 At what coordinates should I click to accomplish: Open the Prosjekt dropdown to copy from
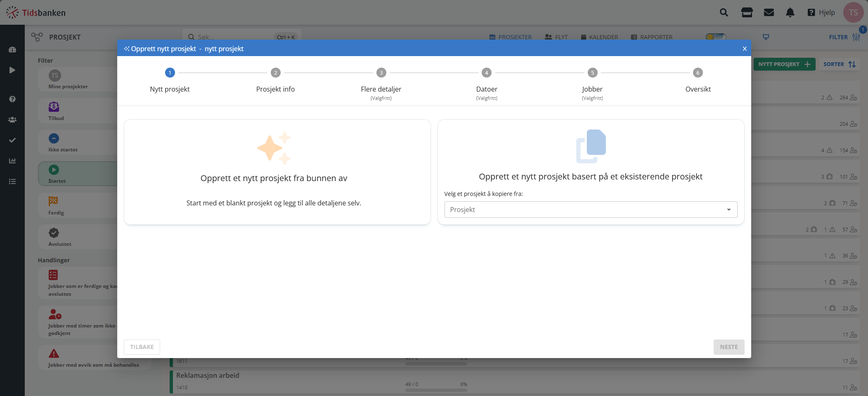point(590,210)
